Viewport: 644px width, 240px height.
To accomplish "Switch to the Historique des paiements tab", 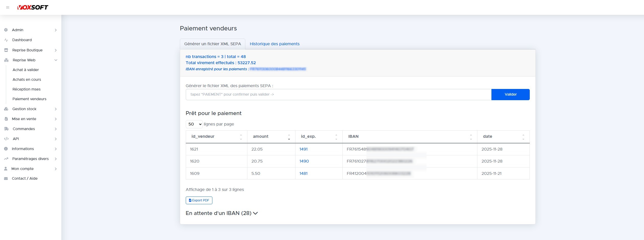I will point(274,44).
